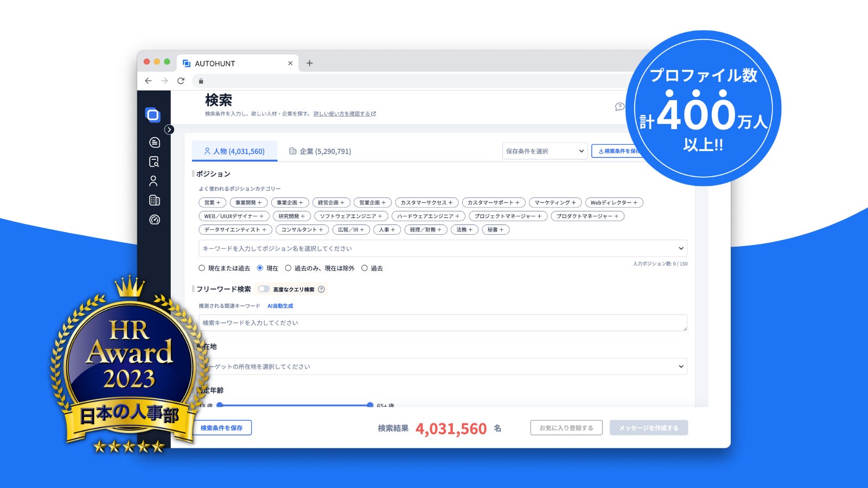868x488 pixels.
Task: Add the プロジェクトマネージャー position tag
Action: tap(508, 216)
